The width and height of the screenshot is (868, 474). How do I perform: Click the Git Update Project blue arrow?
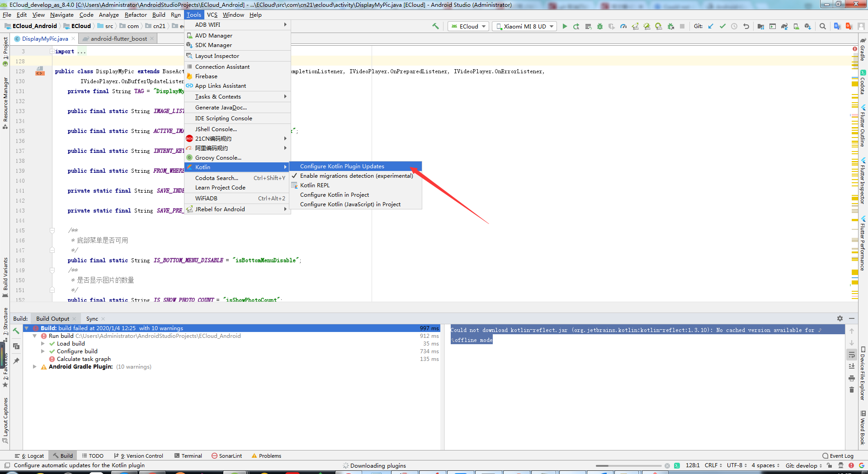click(711, 26)
